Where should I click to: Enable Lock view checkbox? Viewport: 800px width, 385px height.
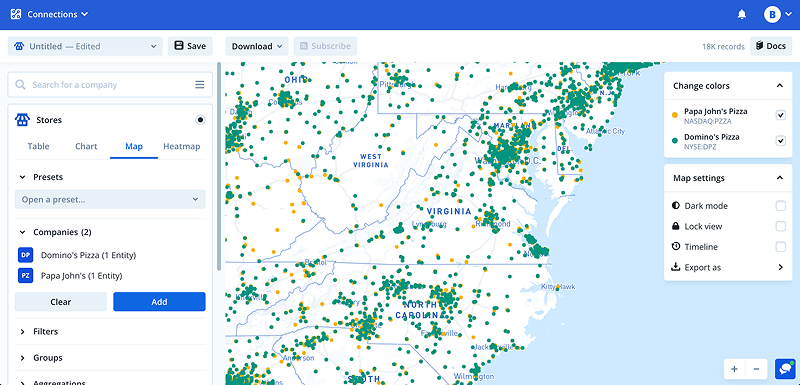point(781,226)
